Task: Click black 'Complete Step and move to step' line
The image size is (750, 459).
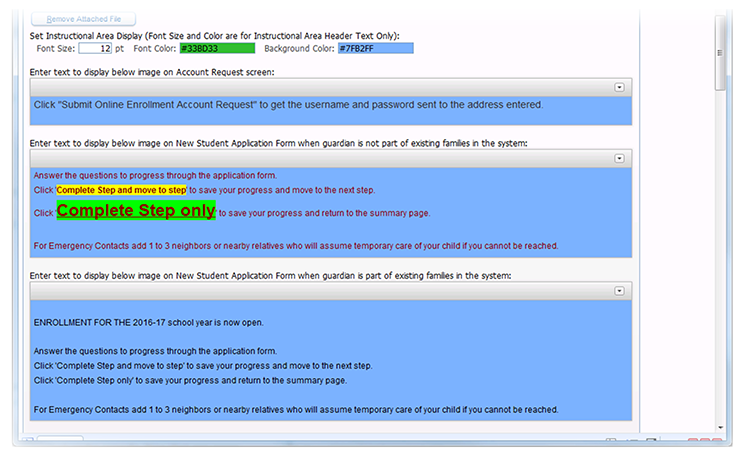Action: pyautogui.click(x=203, y=366)
